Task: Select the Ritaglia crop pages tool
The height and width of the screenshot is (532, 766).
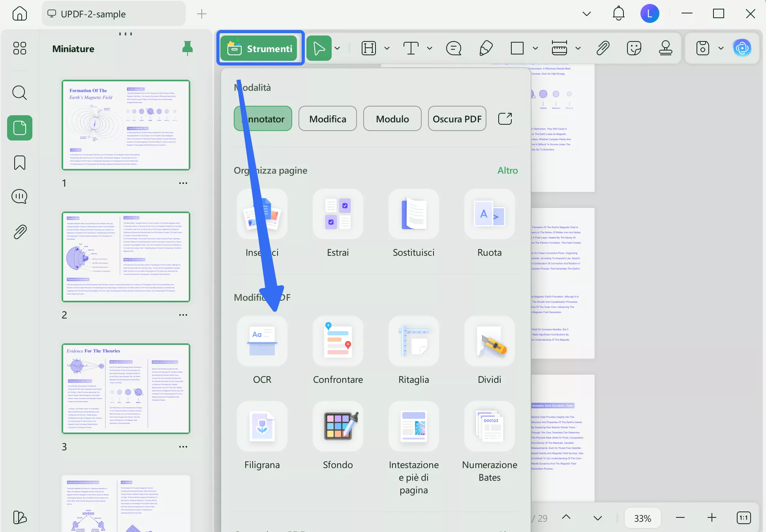Action: [413, 341]
